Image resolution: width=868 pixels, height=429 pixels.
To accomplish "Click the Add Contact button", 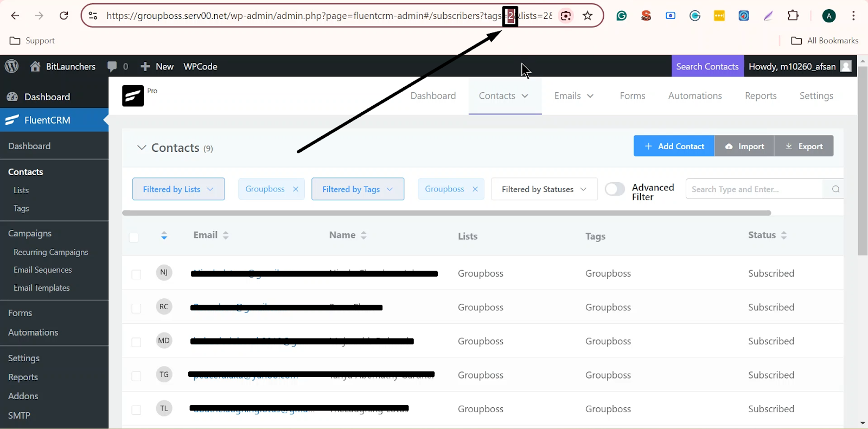I will [674, 146].
